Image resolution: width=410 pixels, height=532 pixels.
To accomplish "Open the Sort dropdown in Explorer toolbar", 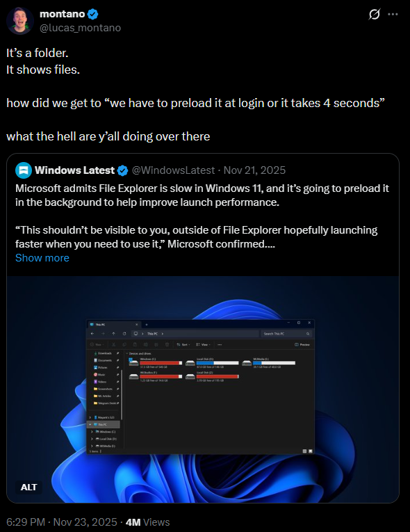I will coord(183,344).
